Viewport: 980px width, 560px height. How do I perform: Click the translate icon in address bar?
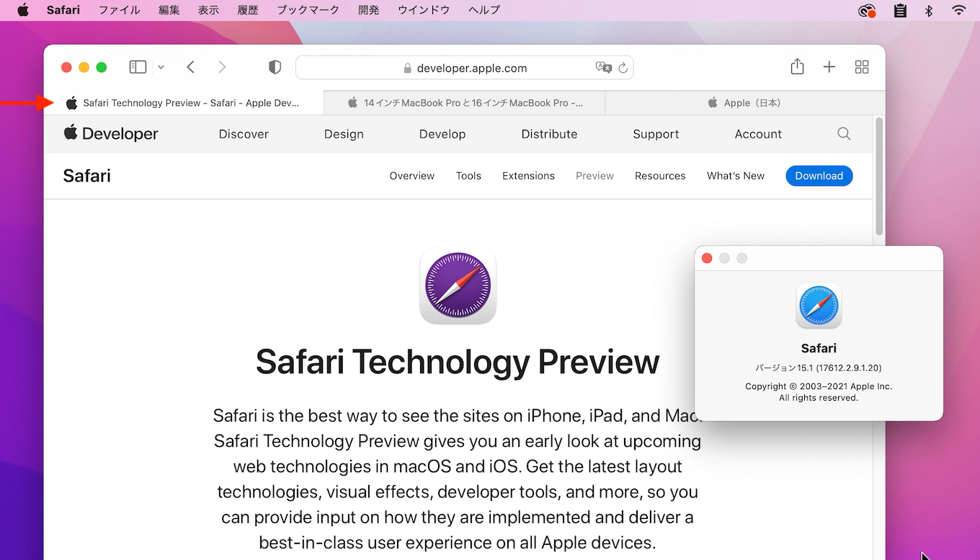(x=604, y=68)
